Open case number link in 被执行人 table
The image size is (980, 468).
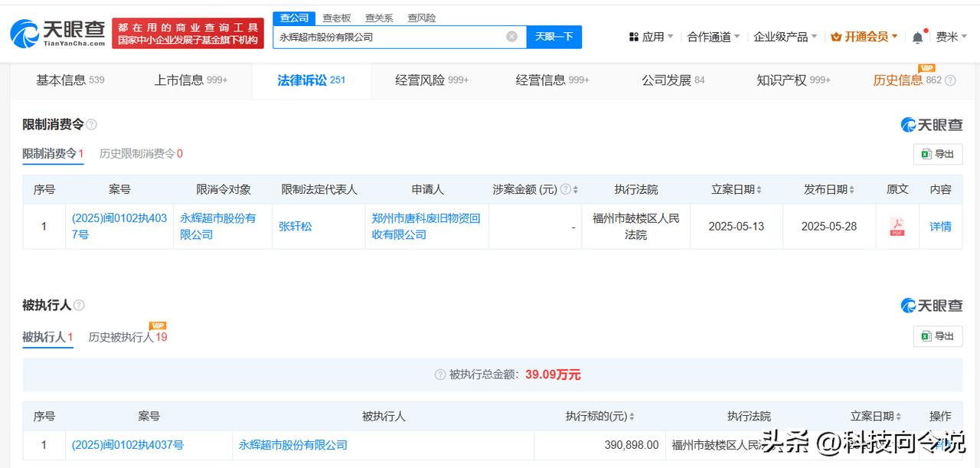tap(128, 445)
